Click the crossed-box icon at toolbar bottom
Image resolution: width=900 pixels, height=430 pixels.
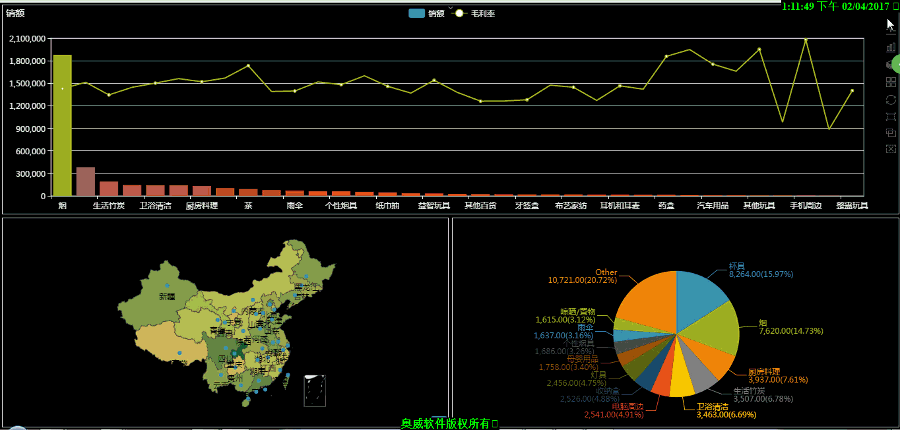pyautogui.click(x=890, y=149)
